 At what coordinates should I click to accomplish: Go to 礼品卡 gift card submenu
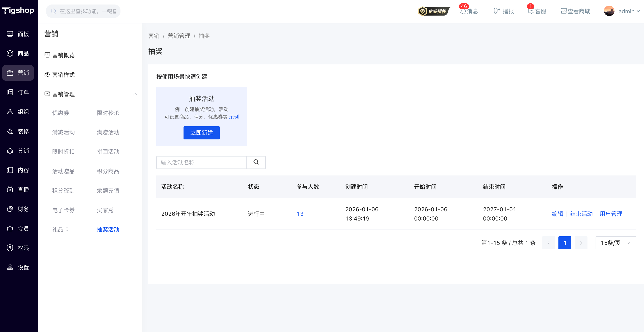(x=61, y=230)
